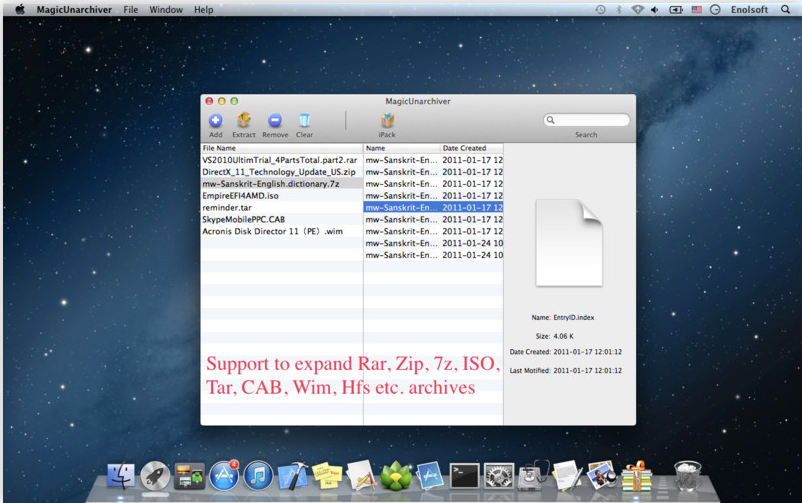Open the blue blueprint application Dock icon
802x503 pixels.
click(430, 476)
